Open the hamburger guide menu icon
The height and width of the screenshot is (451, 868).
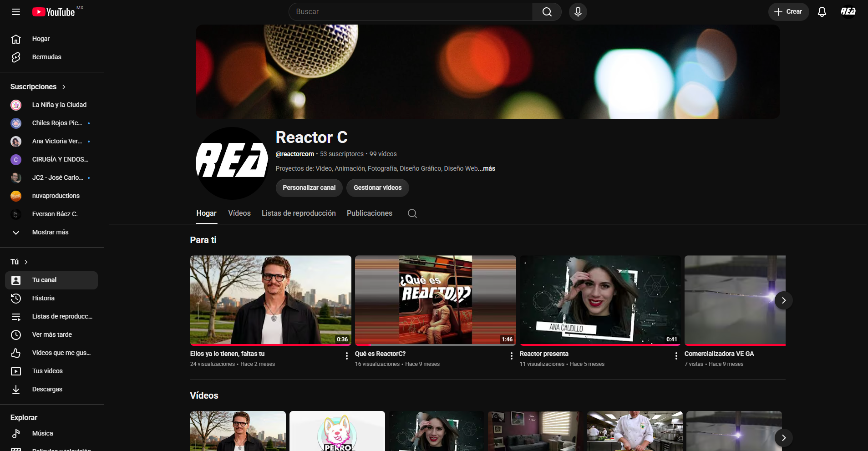(16, 12)
